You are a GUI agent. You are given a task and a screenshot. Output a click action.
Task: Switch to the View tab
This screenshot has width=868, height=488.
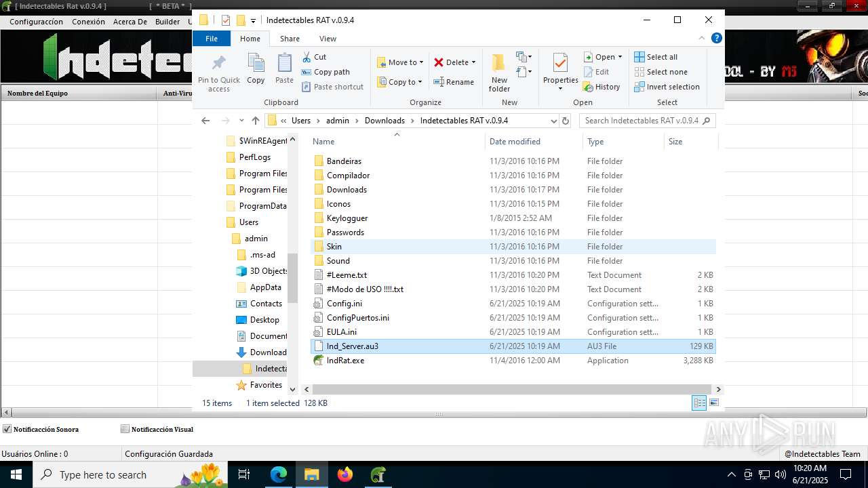click(x=328, y=39)
